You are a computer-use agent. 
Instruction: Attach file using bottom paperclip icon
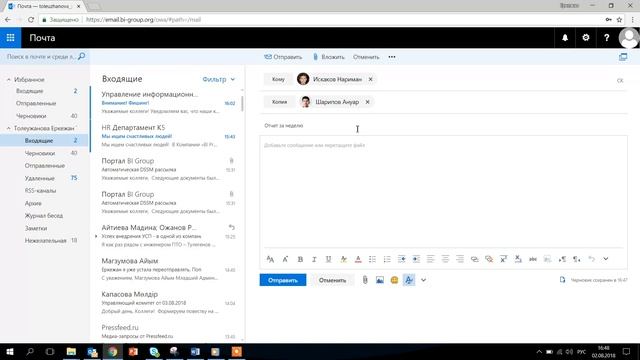click(365, 280)
